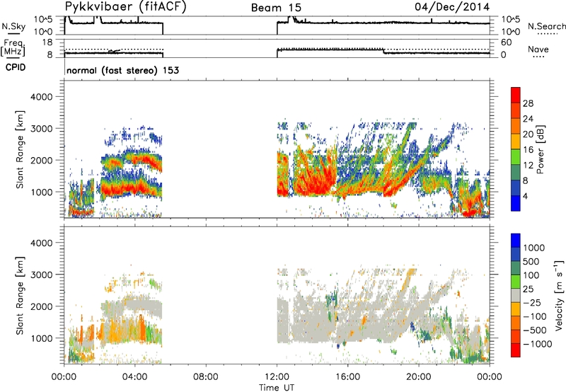Click the 2000 tick in Velocity panel

[42, 306]
